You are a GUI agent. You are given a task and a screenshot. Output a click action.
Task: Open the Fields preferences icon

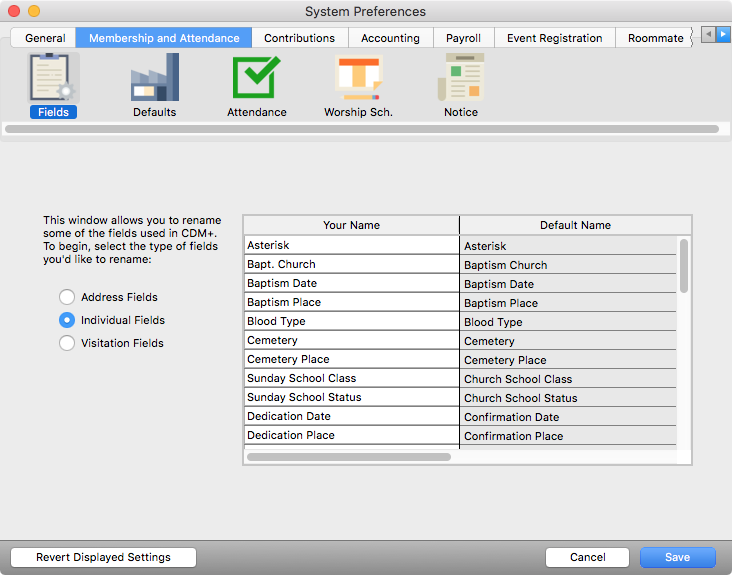click(x=53, y=80)
